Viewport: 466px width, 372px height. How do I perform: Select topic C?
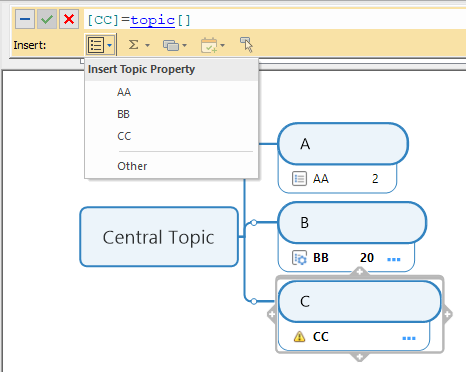point(360,301)
